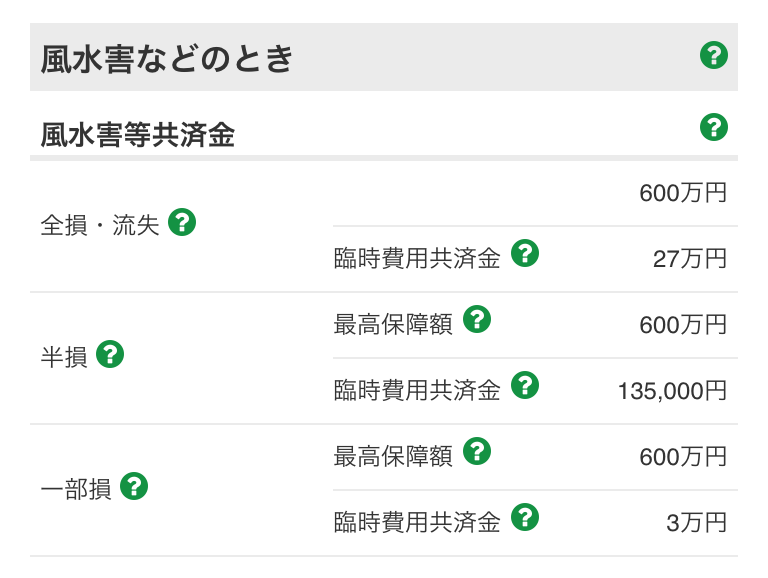Screen dimensions: 768x578
Task: Open help beside 臨時費用共済金 in 半損 section
Action: (525, 385)
